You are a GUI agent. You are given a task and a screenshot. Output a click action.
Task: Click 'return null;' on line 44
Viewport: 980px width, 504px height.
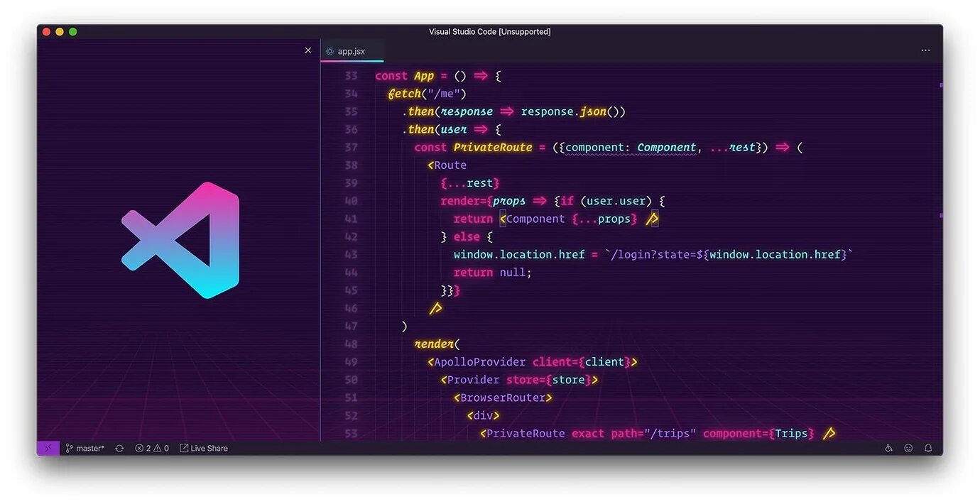click(493, 273)
